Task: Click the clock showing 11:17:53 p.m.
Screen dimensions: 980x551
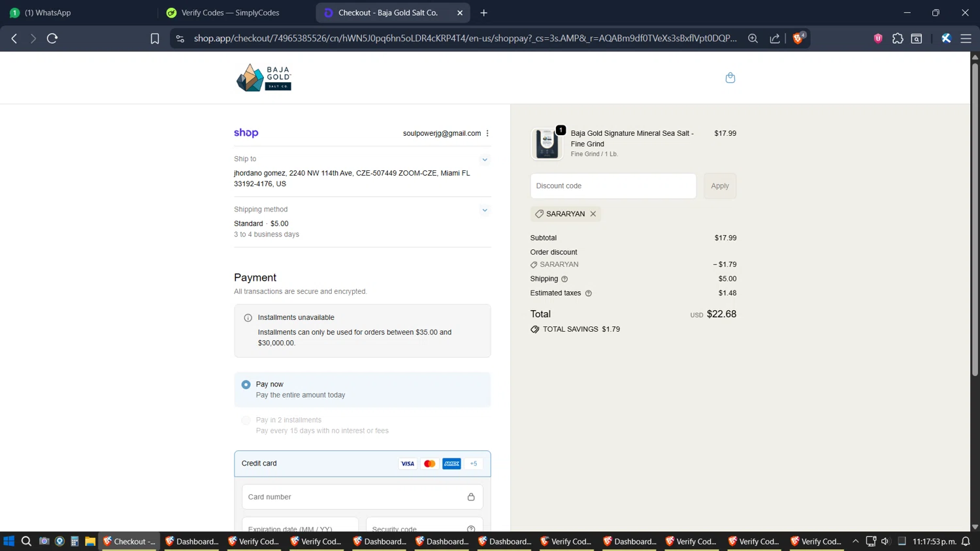Action: pyautogui.click(x=934, y=541)
